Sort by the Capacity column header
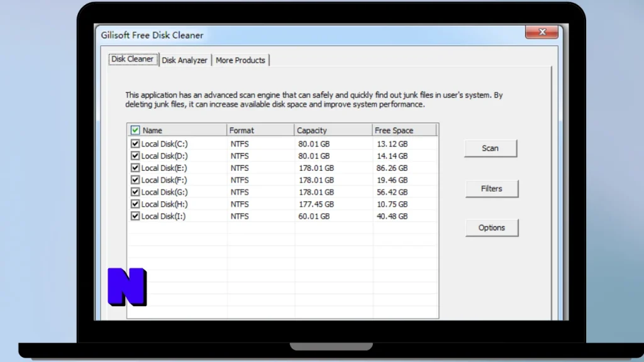Viewport: 644px width, 362px height. tap(333, 130)
